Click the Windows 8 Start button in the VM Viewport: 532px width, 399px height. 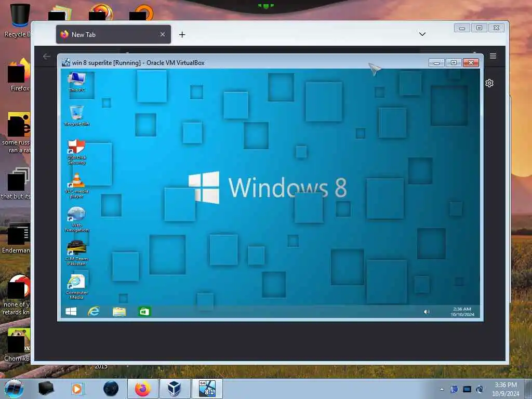(x=71, y=311)
